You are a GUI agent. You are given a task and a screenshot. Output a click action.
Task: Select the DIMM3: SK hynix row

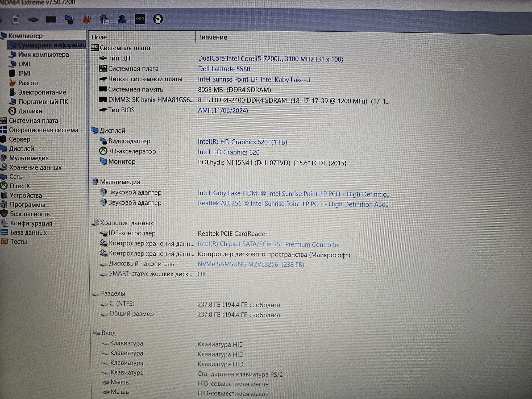click(244, 100)
